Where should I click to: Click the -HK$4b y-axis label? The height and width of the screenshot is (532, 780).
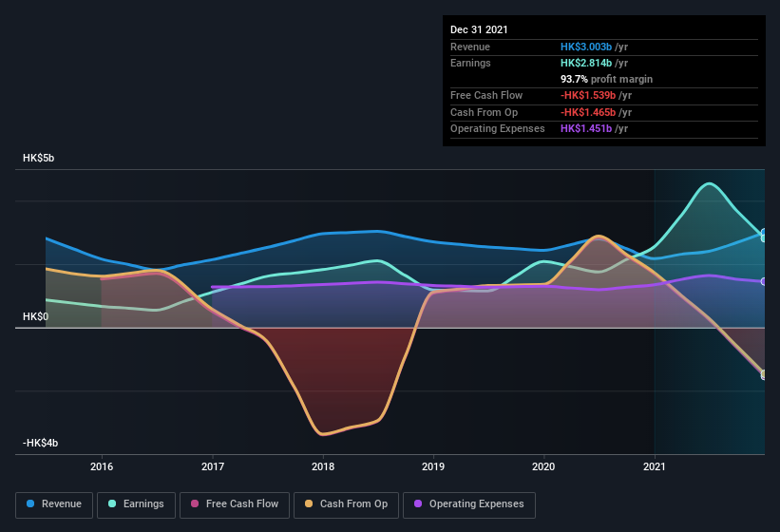(40, 443)
